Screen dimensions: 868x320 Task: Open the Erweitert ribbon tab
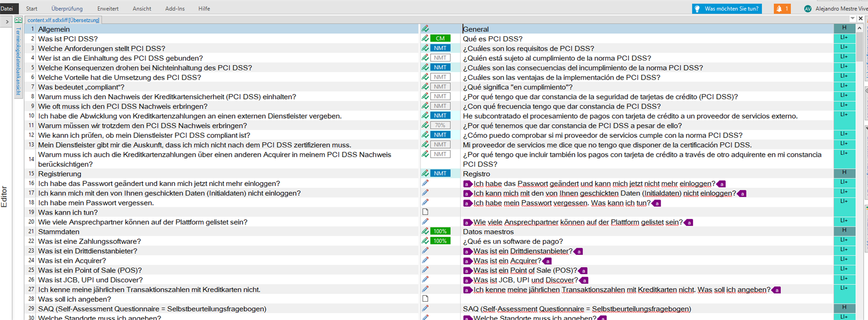(108, 9)
